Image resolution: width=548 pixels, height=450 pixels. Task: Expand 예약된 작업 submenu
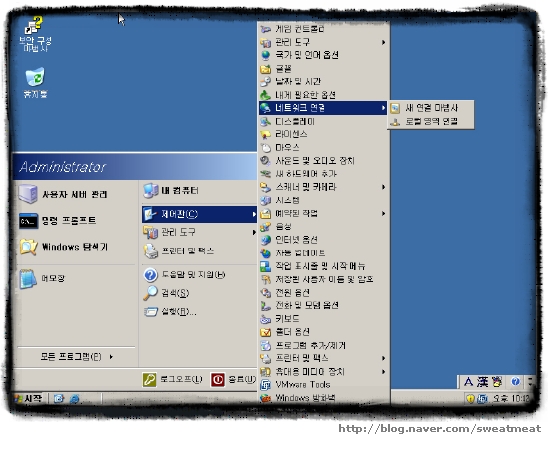pos(323,213)
